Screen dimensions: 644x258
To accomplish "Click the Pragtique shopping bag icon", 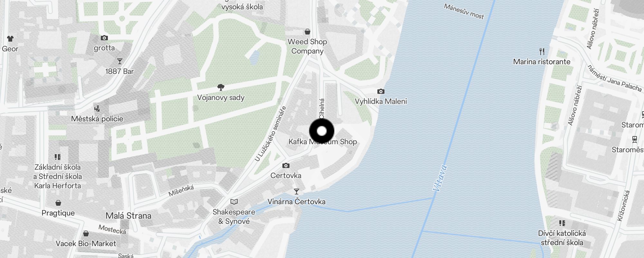I will (x=58, y=203).
